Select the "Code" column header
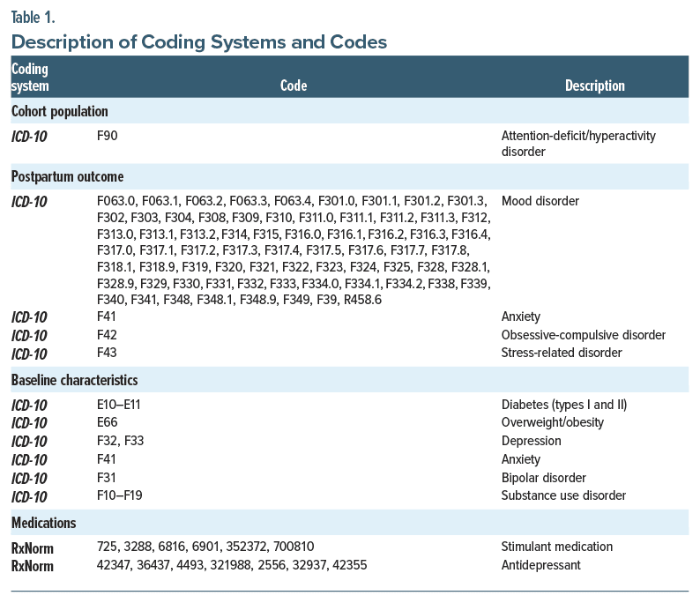Viewport: 700px width, 603px height. click(294, 86)
